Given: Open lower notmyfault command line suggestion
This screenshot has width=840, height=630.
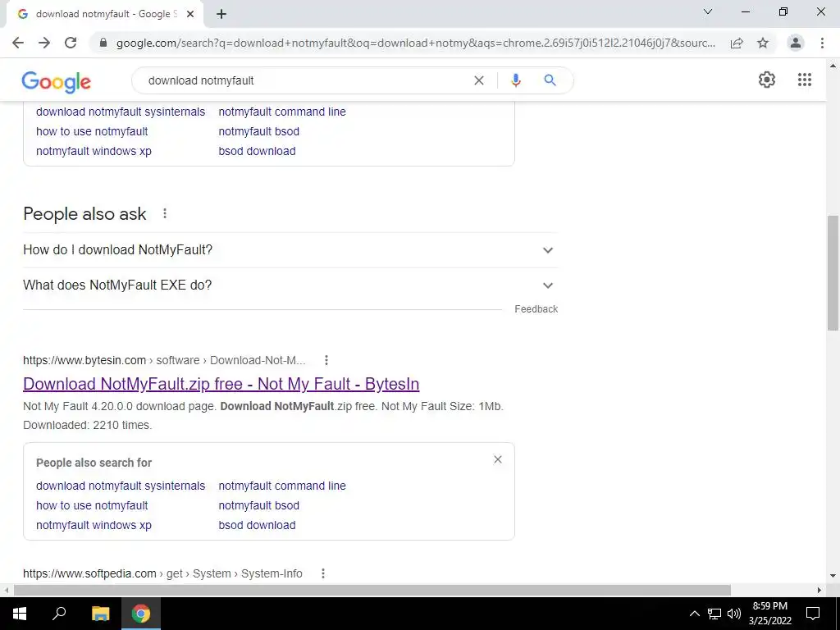Looking at the screenshot, I should 282,486.
